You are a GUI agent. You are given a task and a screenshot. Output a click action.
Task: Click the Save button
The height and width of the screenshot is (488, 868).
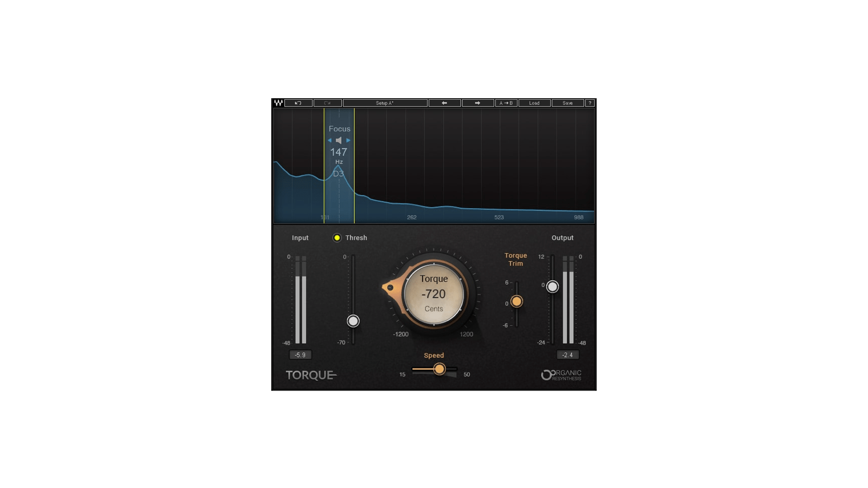click(567, 103)
